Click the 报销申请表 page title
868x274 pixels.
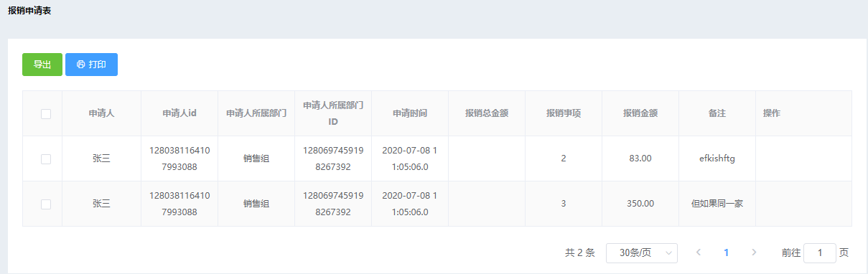click(x=29, y=11)
